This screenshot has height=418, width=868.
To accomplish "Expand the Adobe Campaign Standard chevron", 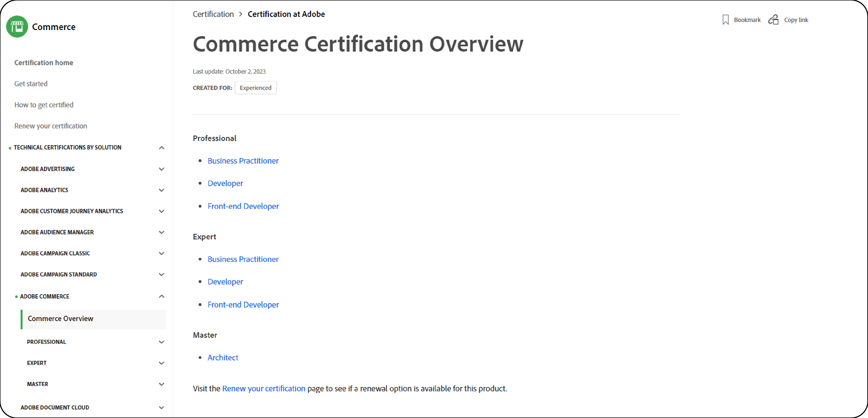I will pos(162,274).
